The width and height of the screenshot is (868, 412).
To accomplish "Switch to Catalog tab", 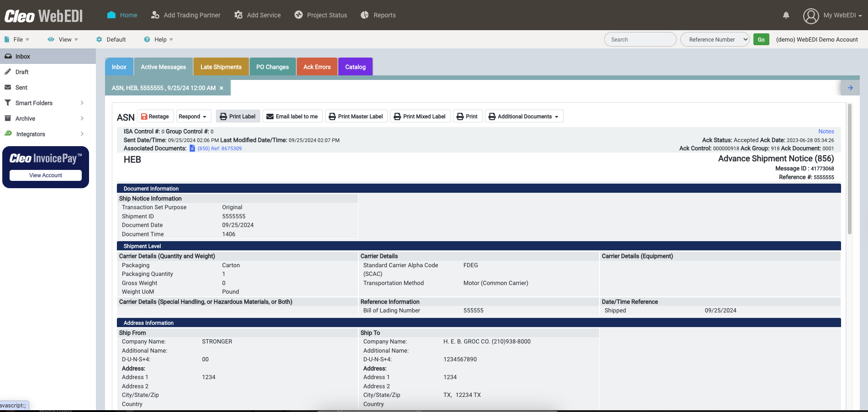I will point(355,67).
